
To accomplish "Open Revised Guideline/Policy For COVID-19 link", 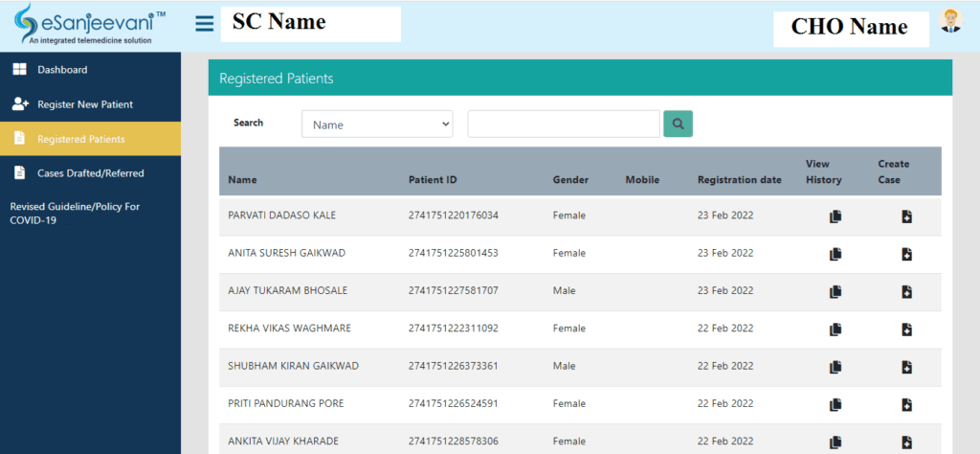I will (x=75, y=214).
